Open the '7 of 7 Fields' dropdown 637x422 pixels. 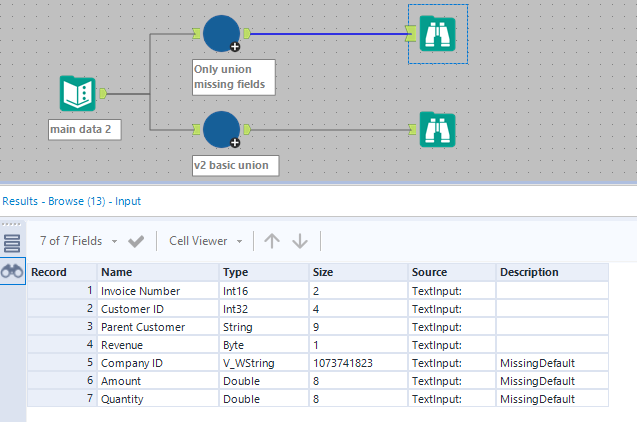tap(78, 241)
